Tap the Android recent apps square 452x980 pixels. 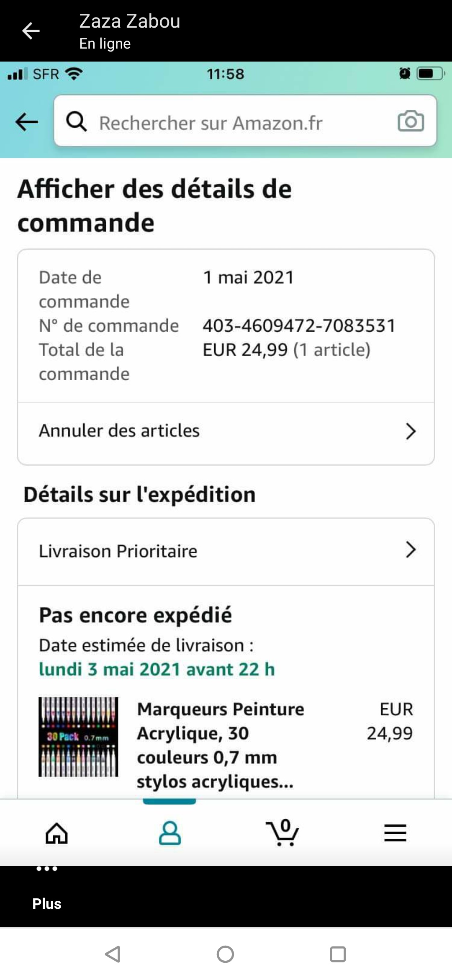338,954
